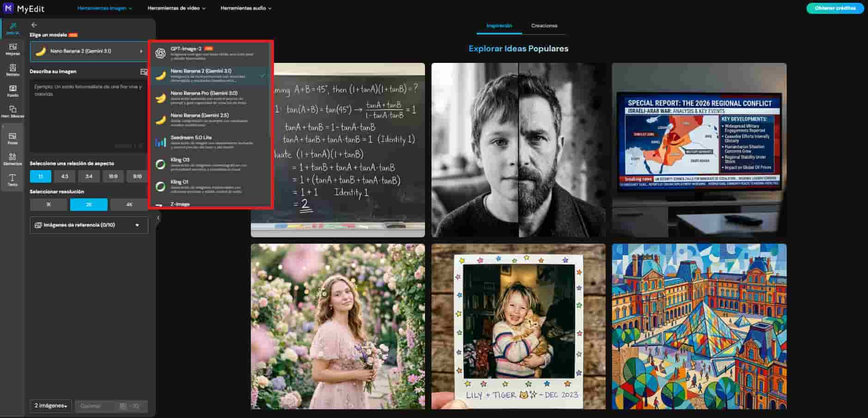Select the Texto tool in the sidebar

click(x=13, y=180)
